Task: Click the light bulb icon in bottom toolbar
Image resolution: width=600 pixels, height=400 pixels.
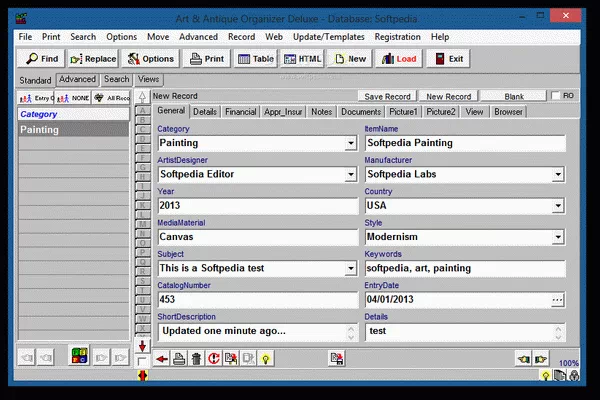Action: click(x=266, y=358)
